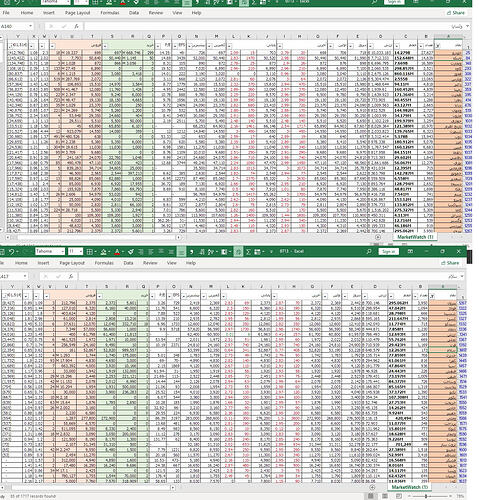Open the active filter dropdown on column A in the lower window
This screenshot has height=500, width=479.
432,296
